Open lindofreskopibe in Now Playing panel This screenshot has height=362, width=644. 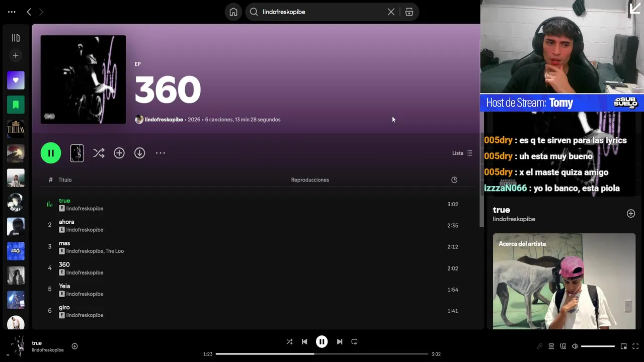[x=514, y=219]
